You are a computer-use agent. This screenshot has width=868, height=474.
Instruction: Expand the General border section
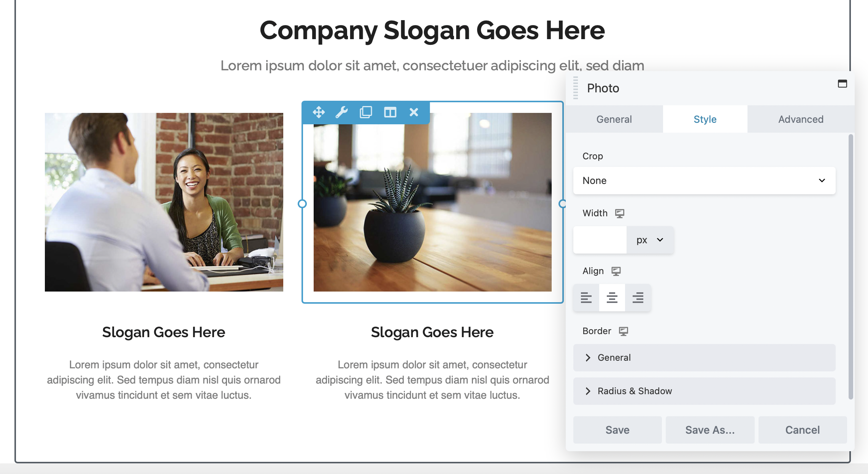[704, 358]
